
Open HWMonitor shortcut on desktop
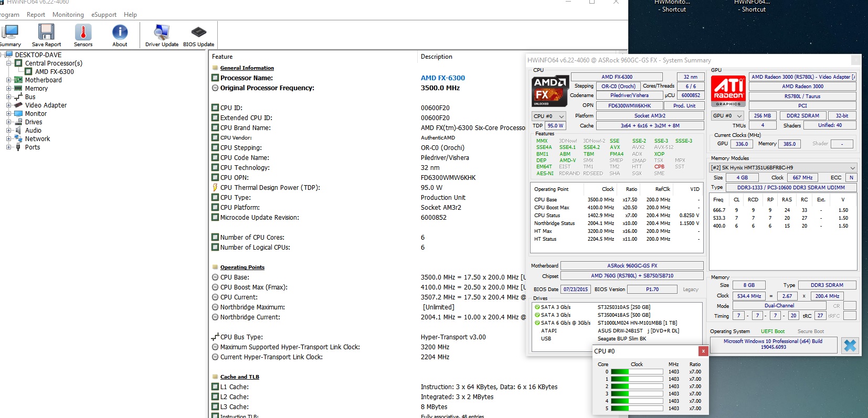click(673, 6)
